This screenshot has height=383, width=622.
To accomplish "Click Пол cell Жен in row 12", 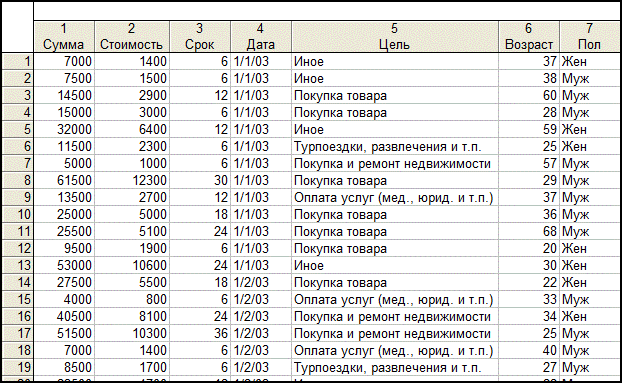I will tap(590, 249).
